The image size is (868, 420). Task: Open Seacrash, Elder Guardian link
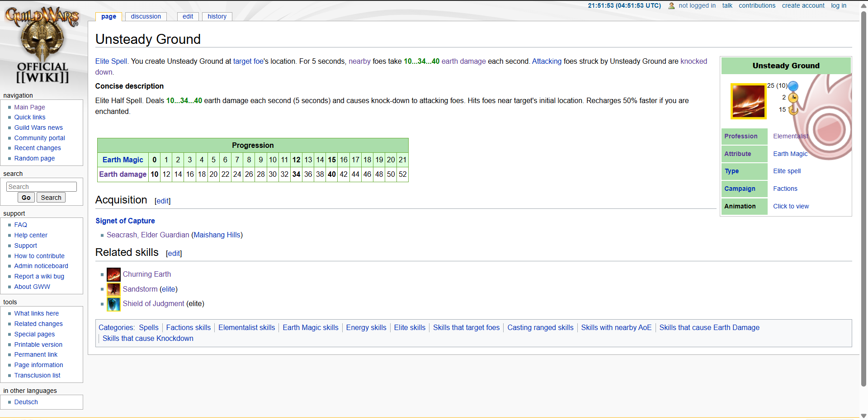coord(148,235)
